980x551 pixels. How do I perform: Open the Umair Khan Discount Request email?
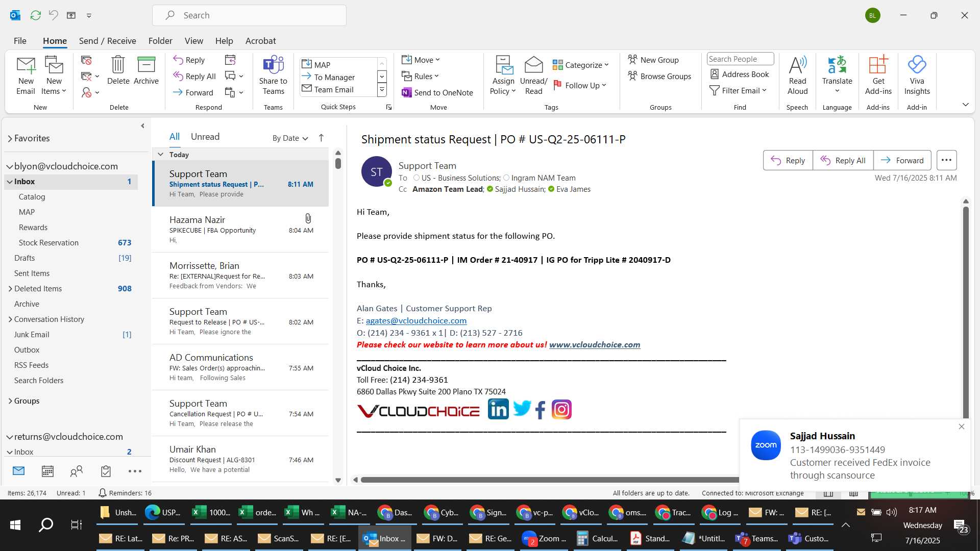click(241, 459)
